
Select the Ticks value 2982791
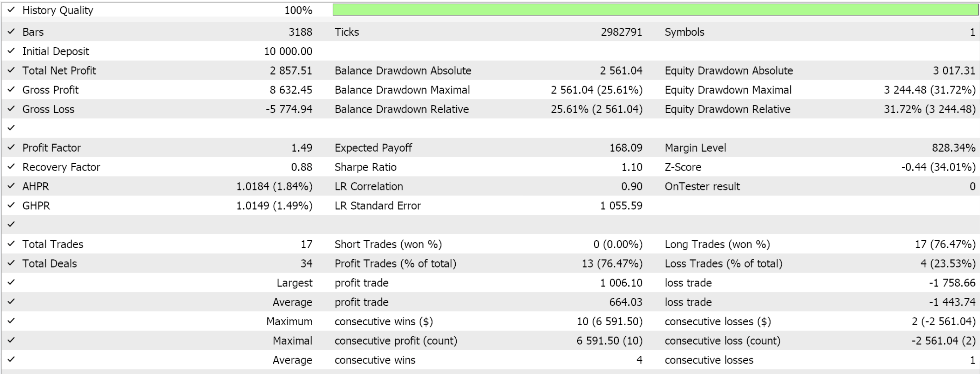(x=622, y=32)
